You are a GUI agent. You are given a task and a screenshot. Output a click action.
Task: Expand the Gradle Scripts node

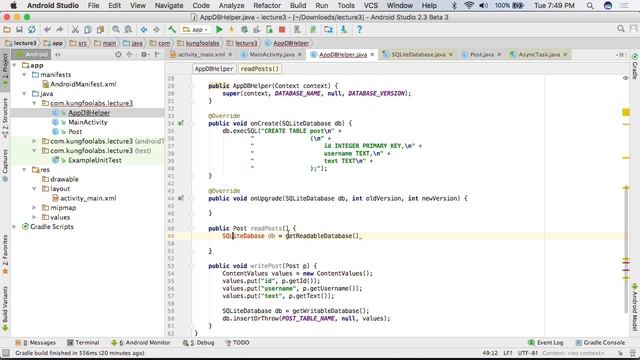click(14, 227)
